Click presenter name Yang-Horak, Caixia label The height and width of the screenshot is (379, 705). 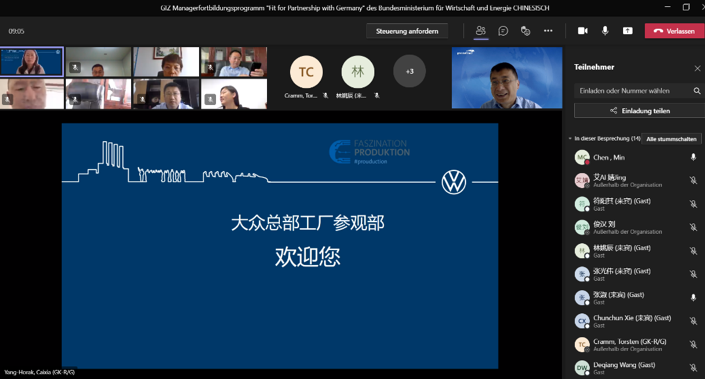click(40, 372)
